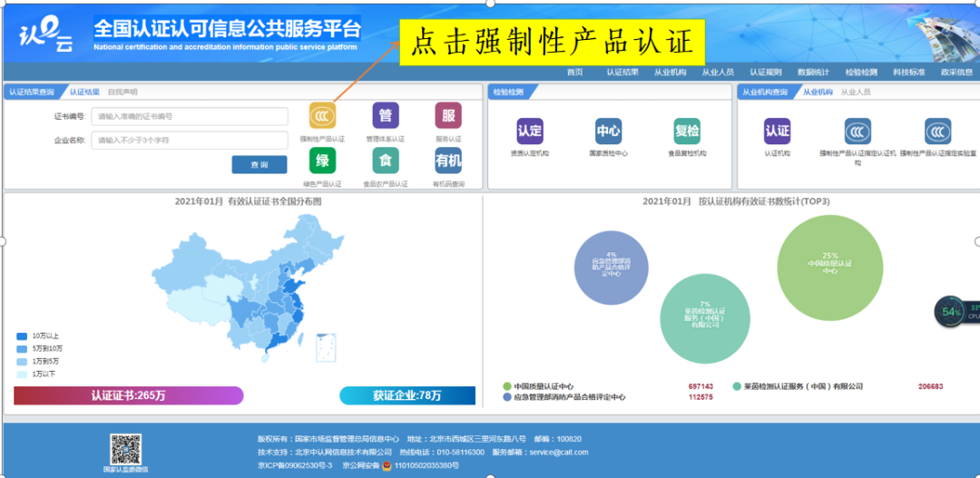The height and width of the screenshot is (478, 980).
Task: Click the 112575 certificate count
Action: (701, 397)
